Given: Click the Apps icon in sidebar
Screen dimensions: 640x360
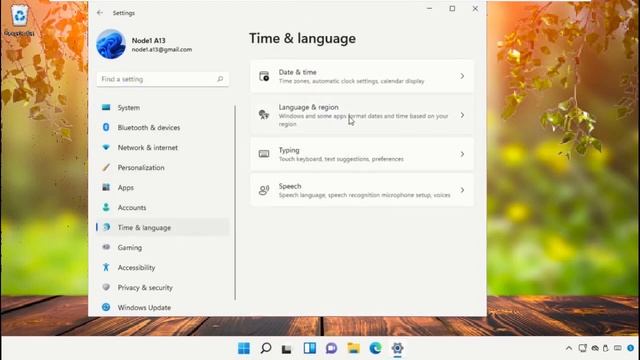Looking at the screenshot, I should click(x=106, y=187).
